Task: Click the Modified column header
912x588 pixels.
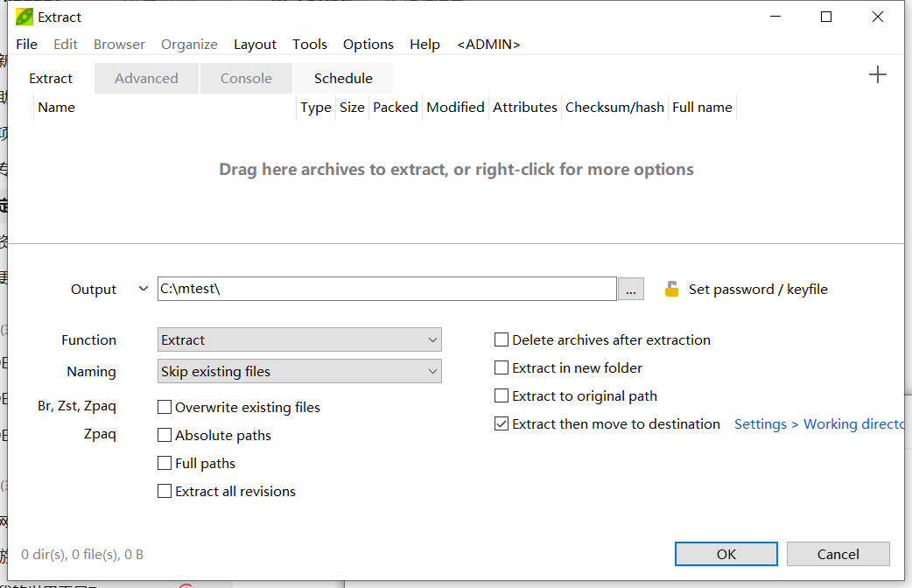Action: (x=455, y=108)
